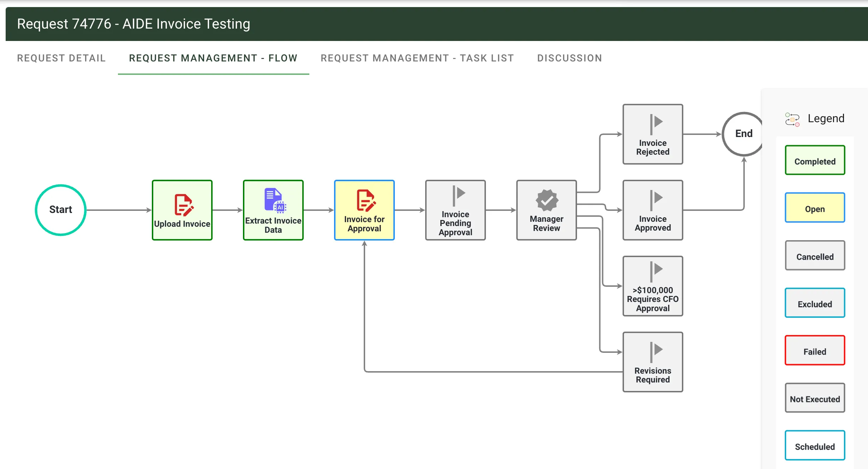This screenshot has height=469, width=868.
Task: Click the red document icon in Upload Invoice
Action: click(184, 205)
